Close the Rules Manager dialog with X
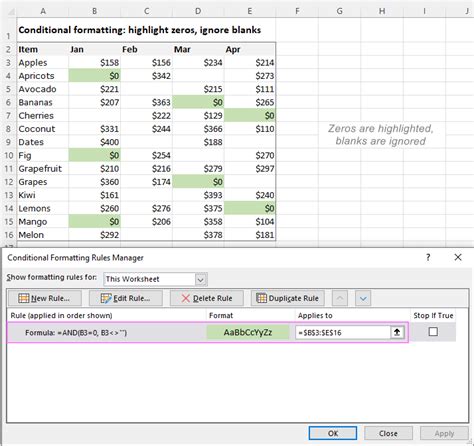Screen dimensions: 474x446 [x=458, y=257]
